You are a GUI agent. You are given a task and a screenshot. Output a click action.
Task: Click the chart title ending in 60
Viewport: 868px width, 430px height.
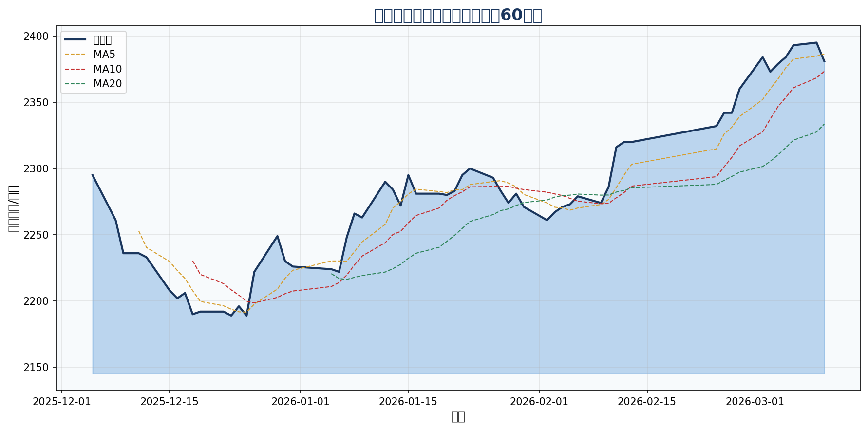pyautogui.click(x=457, y=16)
